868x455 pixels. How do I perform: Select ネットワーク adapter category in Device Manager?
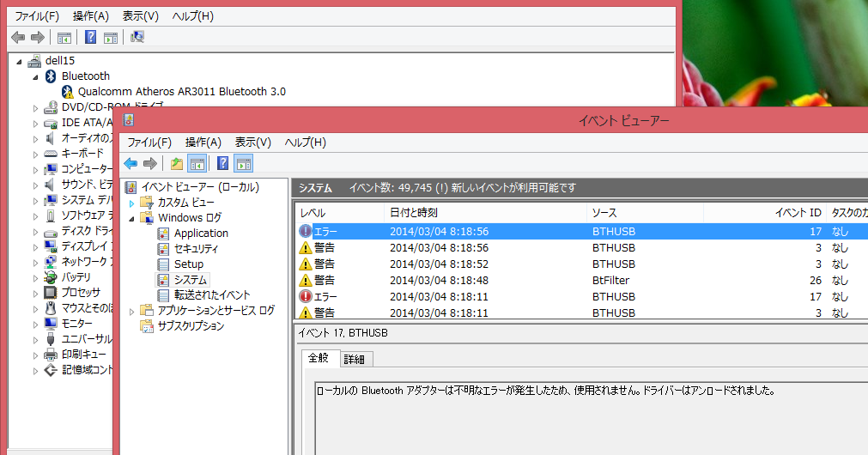87,261
